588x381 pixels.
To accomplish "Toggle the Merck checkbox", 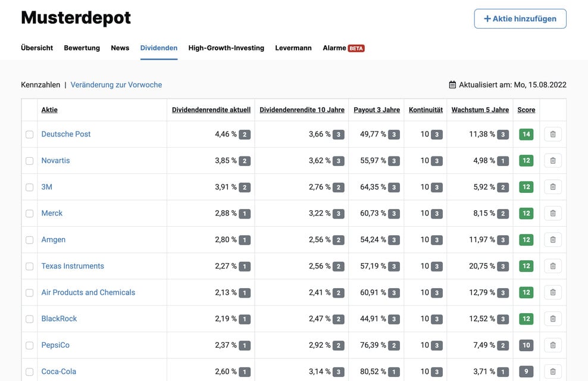I will coord(29,213).
